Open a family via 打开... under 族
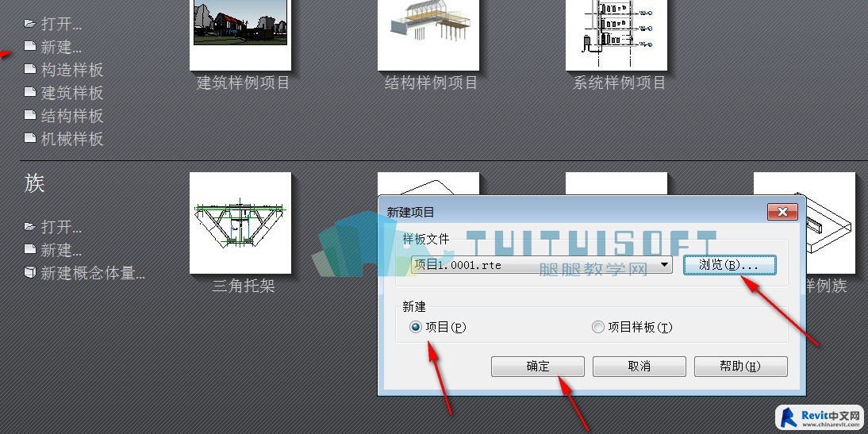This screenshot has width=868, height=434. click(x=61, y=227)
